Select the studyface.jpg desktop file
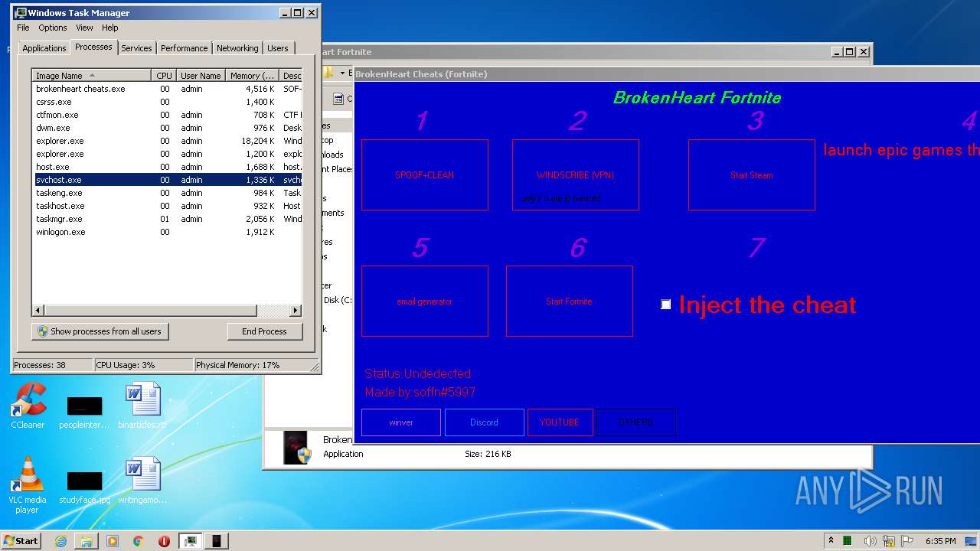The height and width of the screenshot is (551, 980). tap(84, 487)
